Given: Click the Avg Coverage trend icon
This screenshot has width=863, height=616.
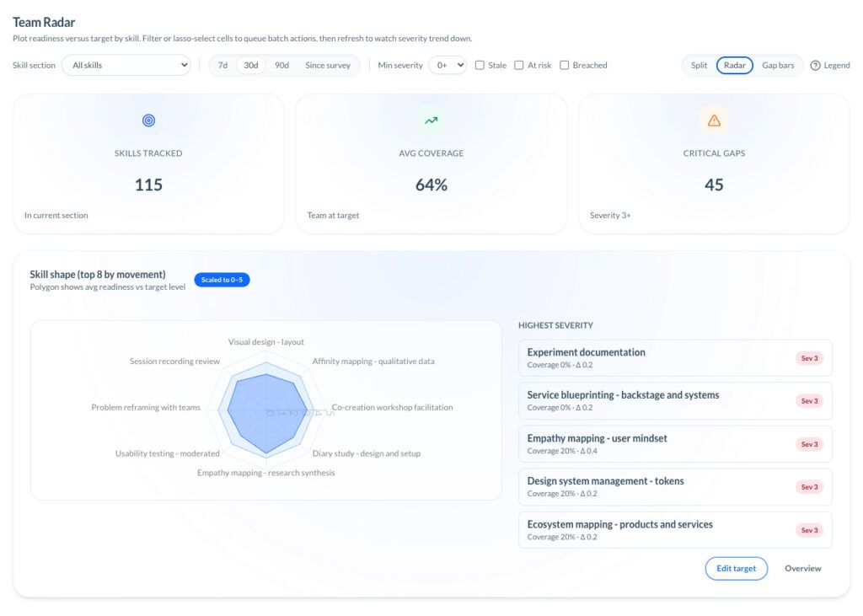Looking at the screenshot, I should pyautogui.click(x=431, y=120).
